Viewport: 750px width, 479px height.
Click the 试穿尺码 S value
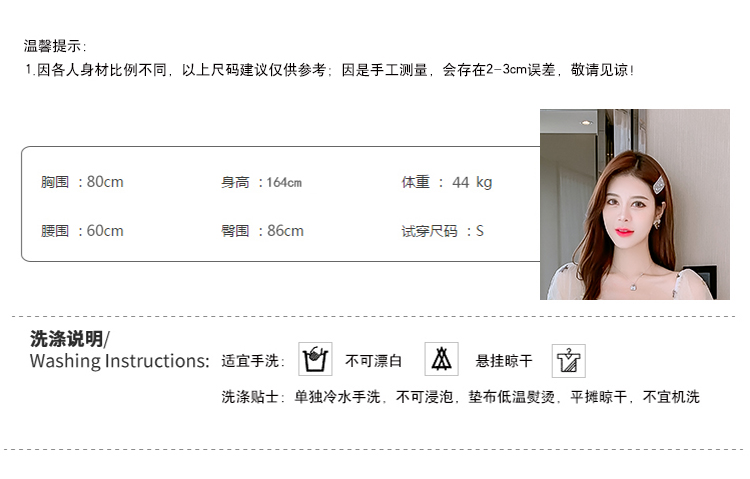click(442, 231)
